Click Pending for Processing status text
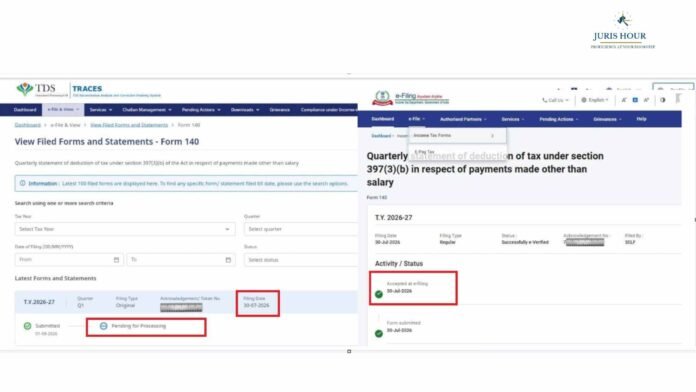This screenshot has height=392, width=696. (x=138, y=326)
